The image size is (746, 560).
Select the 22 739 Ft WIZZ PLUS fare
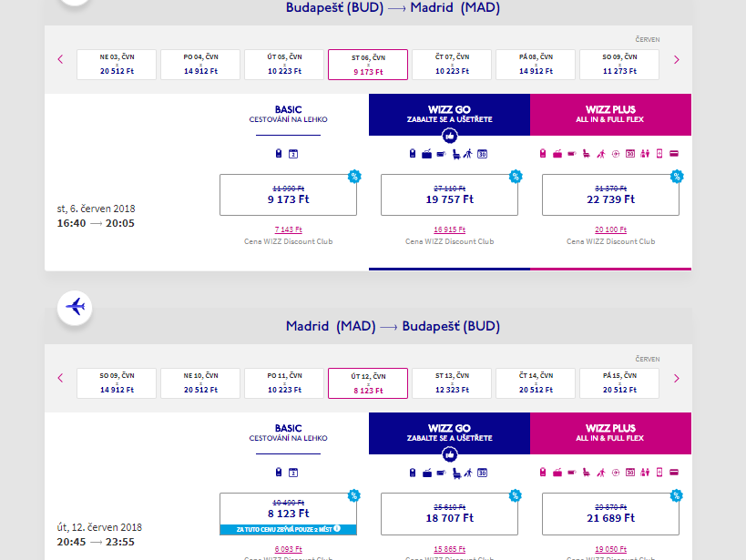pyautogui.click(x=610, y=195)
